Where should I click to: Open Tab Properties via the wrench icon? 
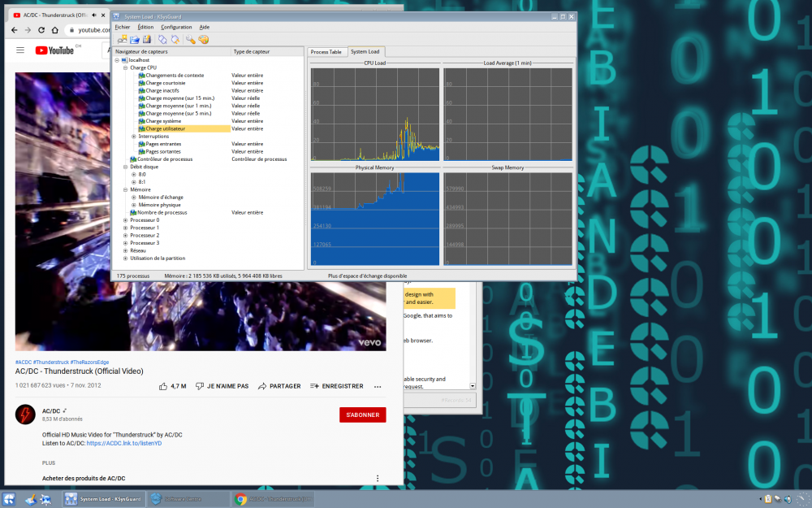(x=191, y=39)
